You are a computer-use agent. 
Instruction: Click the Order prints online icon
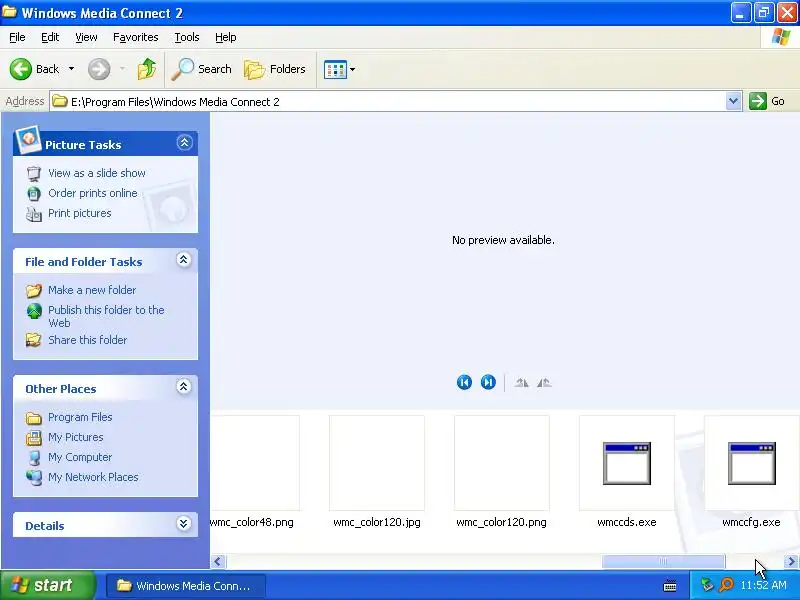pyautogui.click(x=34, y=193)
